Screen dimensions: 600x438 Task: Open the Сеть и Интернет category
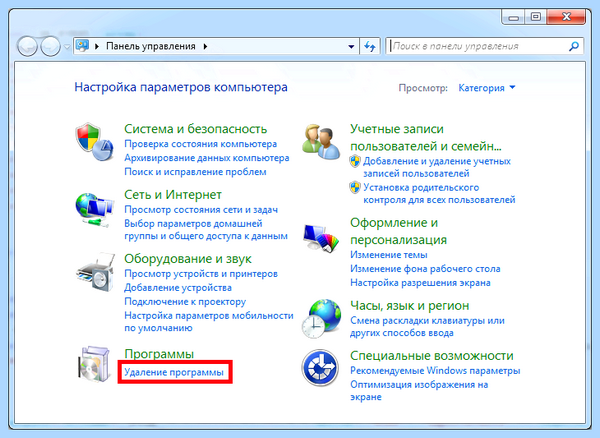point(173,195)
